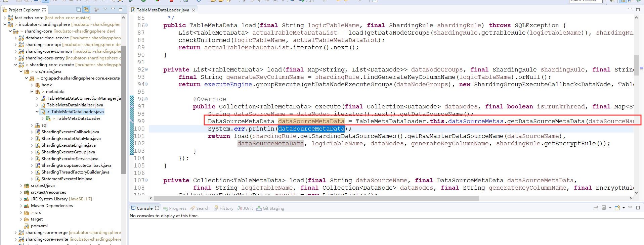Image resolution: width=644 pixels, height=245 pixels.
Task: Toggle Link with Editor button
Action: click(86, 9)
